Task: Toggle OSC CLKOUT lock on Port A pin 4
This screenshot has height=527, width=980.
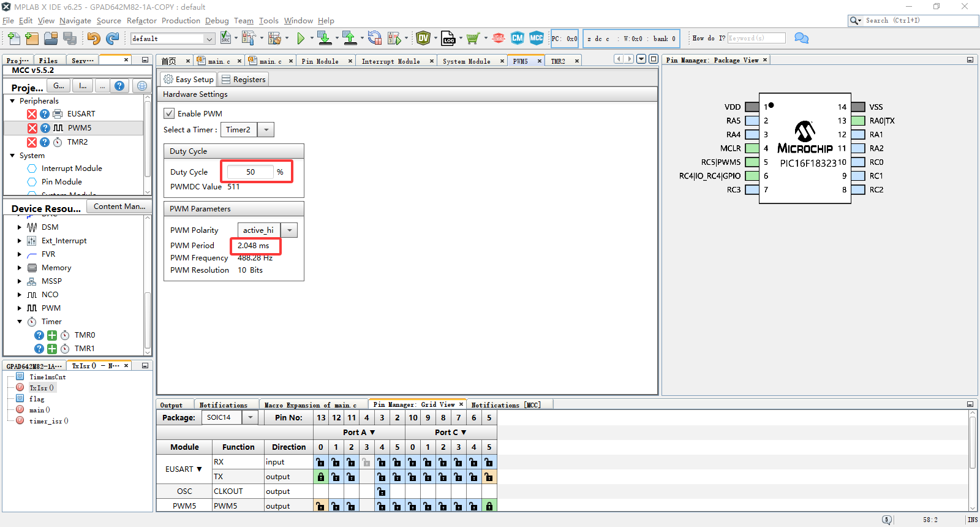Action: 382,491
